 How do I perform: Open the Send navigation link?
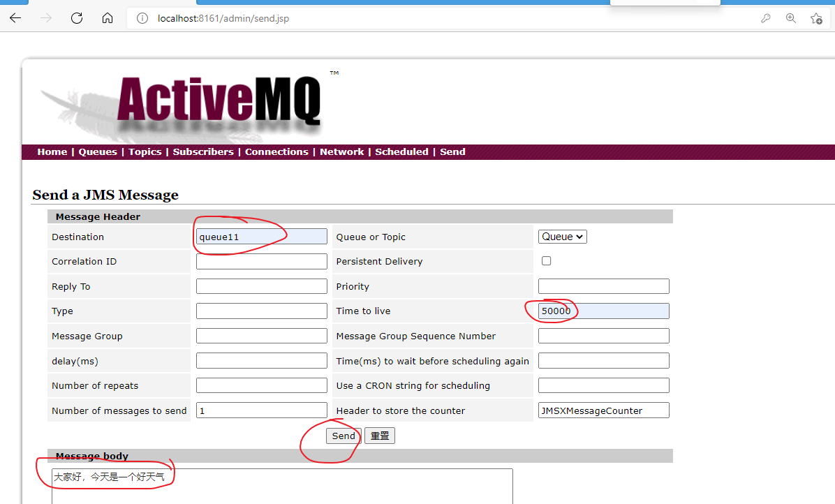(452, 151)
